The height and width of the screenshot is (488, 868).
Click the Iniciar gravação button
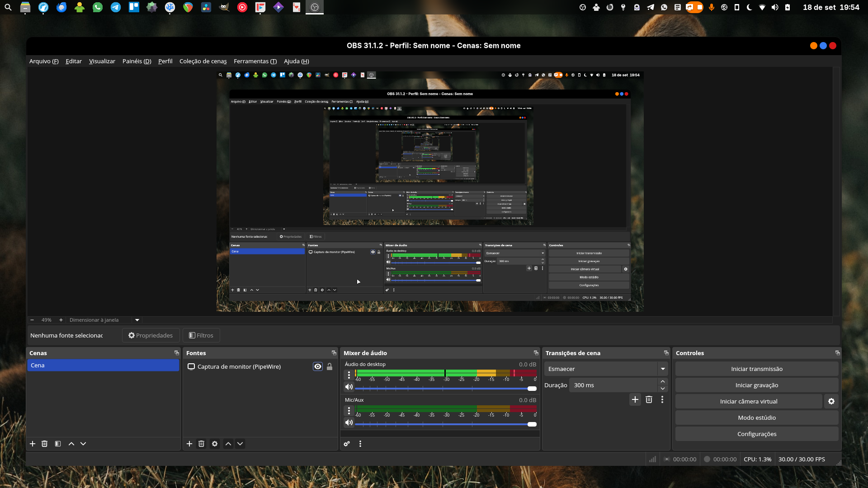(756, 385)
